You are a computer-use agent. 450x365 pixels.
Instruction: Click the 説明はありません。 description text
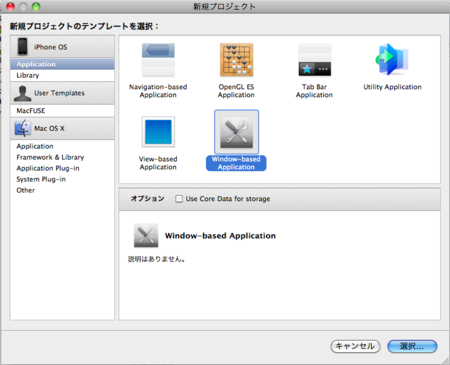pyautogui.click(x=157, y=259)
